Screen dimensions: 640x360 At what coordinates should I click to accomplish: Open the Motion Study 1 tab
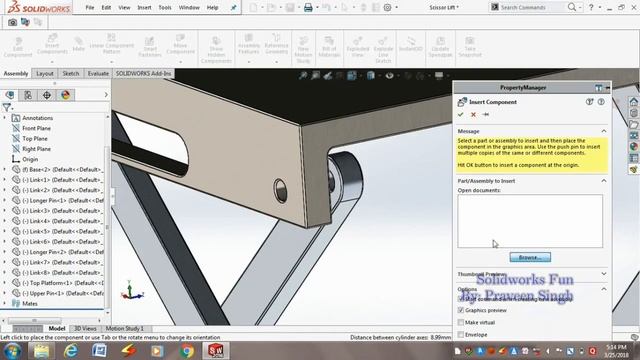pyautogui.click(x=124, y=328)
